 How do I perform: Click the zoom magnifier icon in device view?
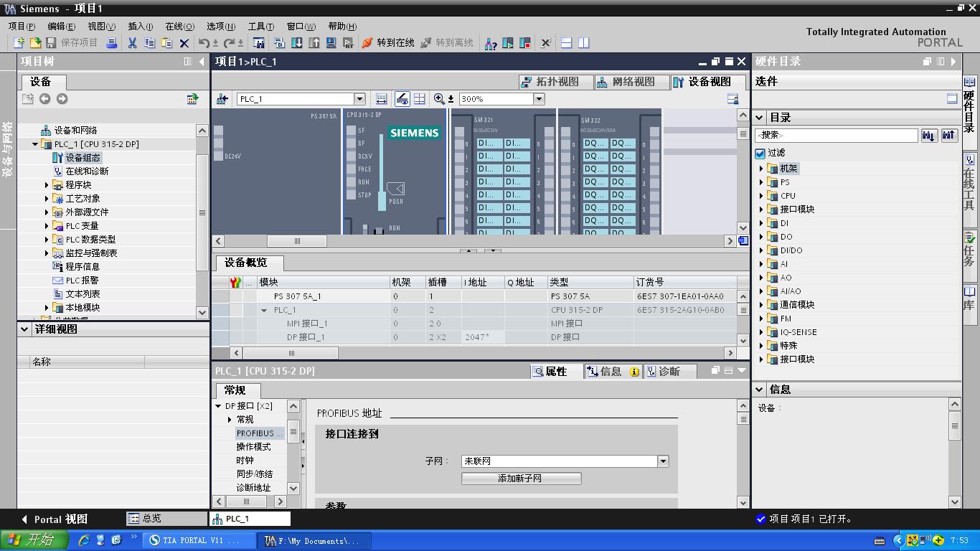(439, 99)
